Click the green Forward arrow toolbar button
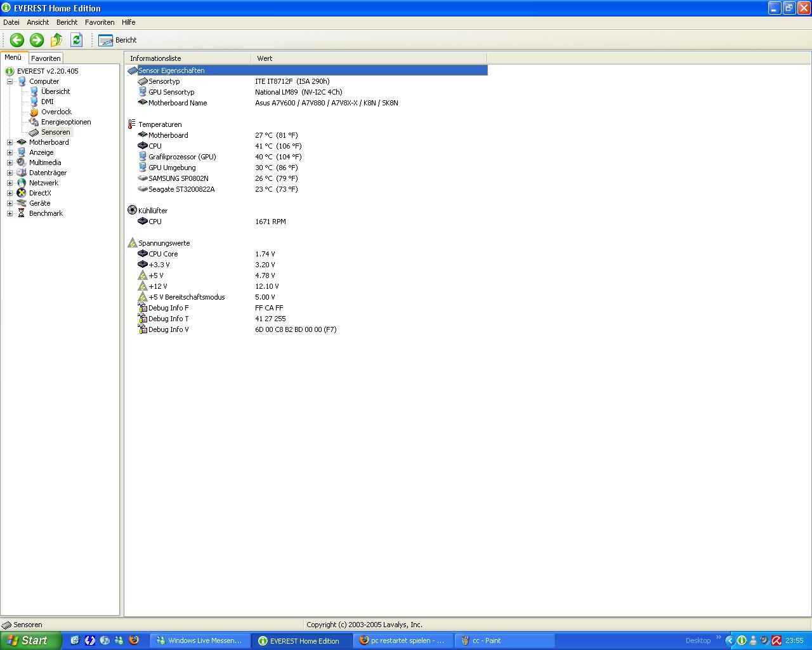This screenshot has height=650, width=812. [37, 40]
